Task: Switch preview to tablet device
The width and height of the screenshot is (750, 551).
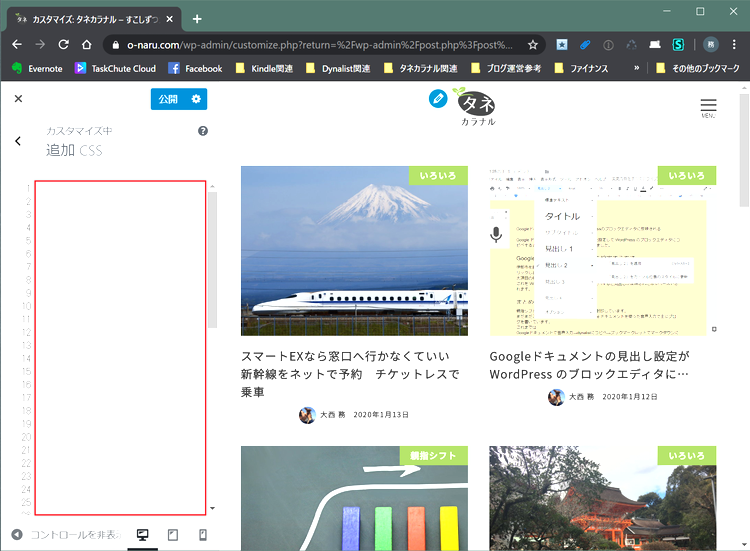Action: 173,535
